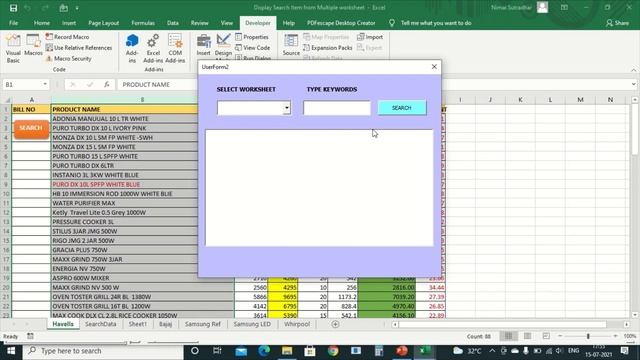640x360 pixels.
Task: Click the orange SEARCH button on the sheet
Action: coord(31,129)
